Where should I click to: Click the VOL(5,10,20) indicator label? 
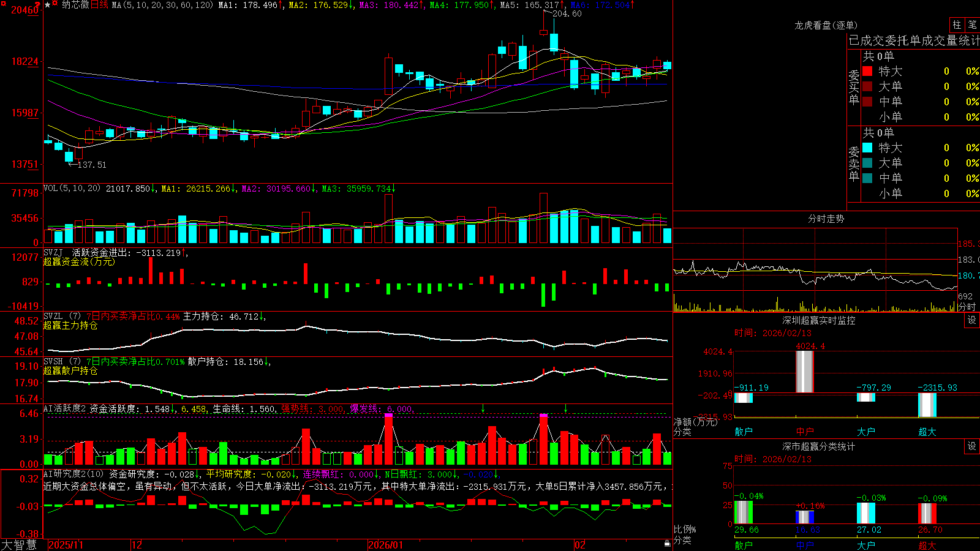click(x=72, y=188)
